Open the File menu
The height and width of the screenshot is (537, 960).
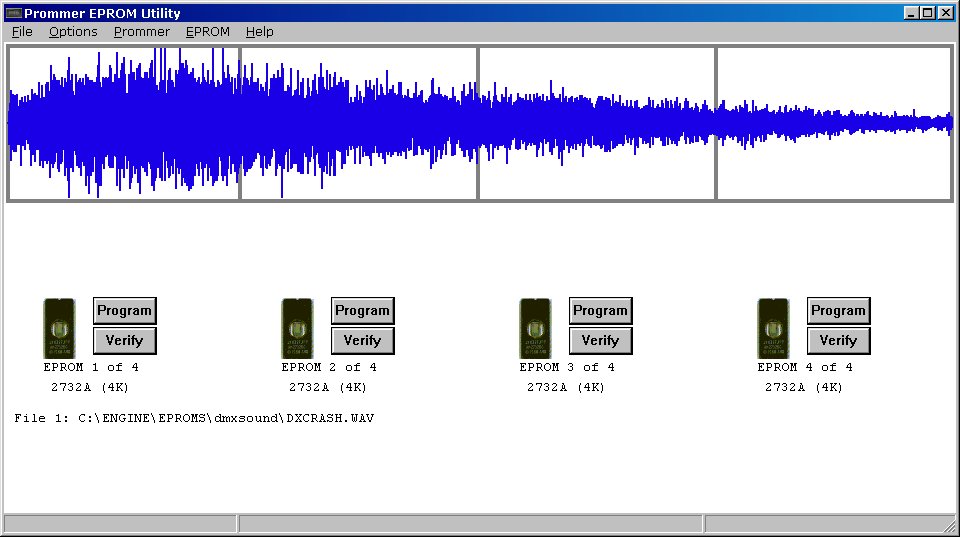[x=22, y=32]
